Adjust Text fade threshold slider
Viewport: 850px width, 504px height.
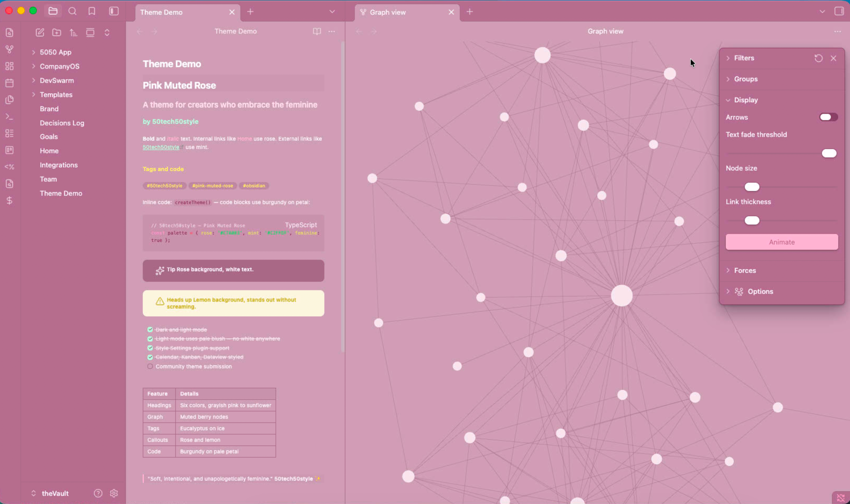coord(782,153)
